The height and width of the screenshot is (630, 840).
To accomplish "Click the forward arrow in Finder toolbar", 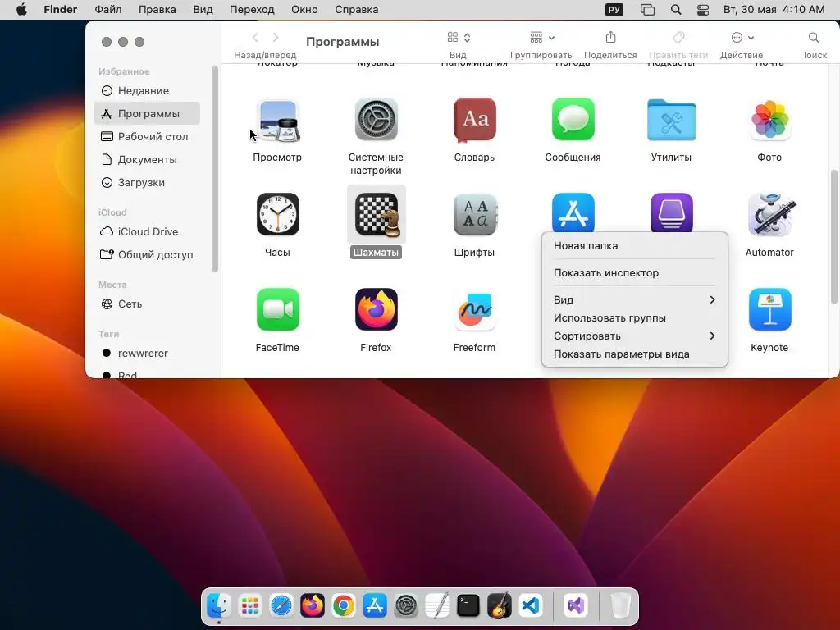I will (x=276, y=38).
